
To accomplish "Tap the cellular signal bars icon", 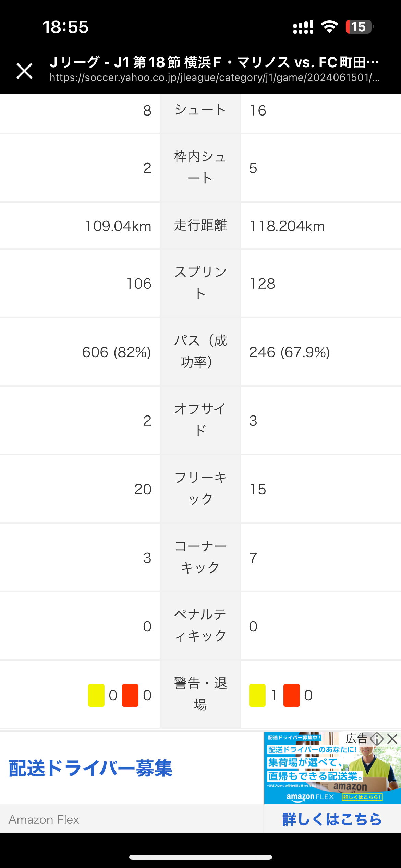I will (x=303, y=27).
